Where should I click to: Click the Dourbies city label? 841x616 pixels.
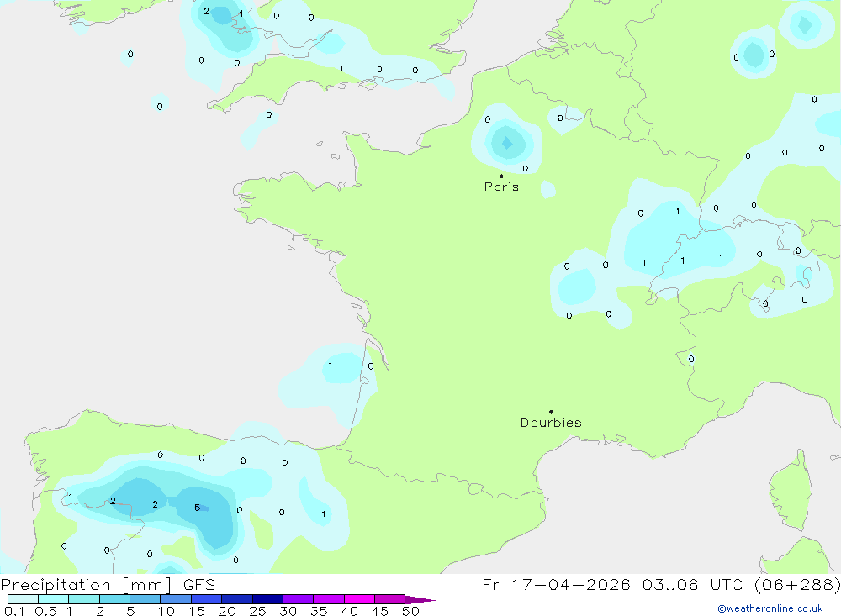pos(551,423)
